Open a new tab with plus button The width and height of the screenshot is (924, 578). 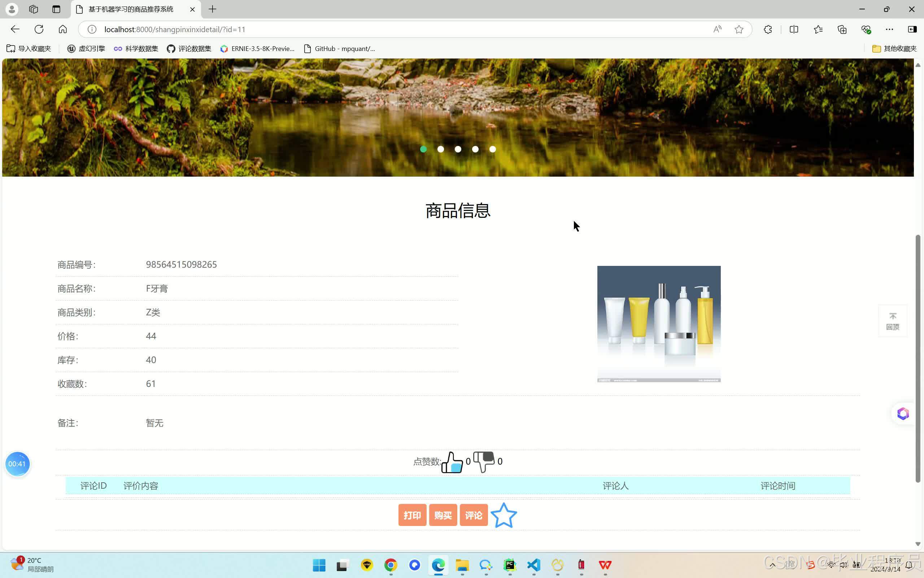213,9
